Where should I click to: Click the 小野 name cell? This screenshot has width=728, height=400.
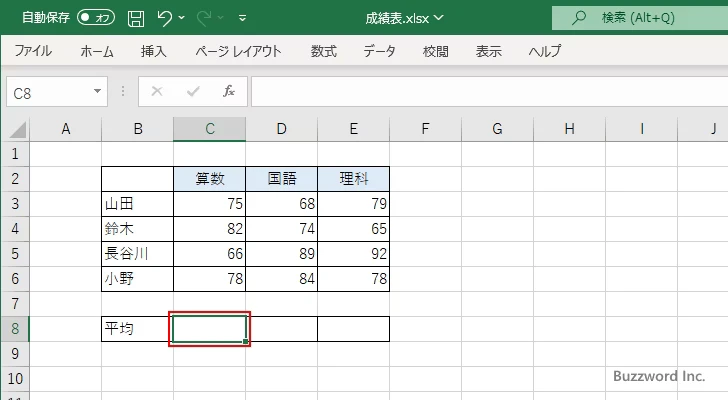coord(137,279)
